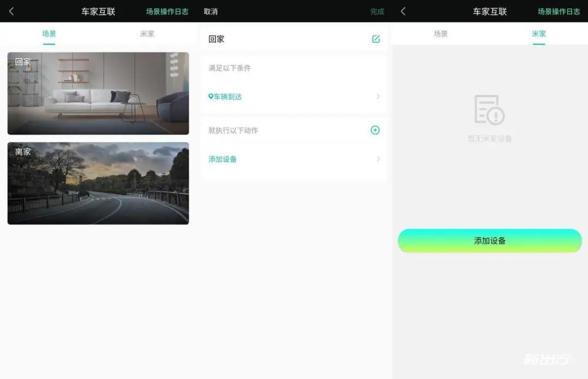
Task: Open the chevron on the 添加设备 action row
Action: click(x=378, y=159)
